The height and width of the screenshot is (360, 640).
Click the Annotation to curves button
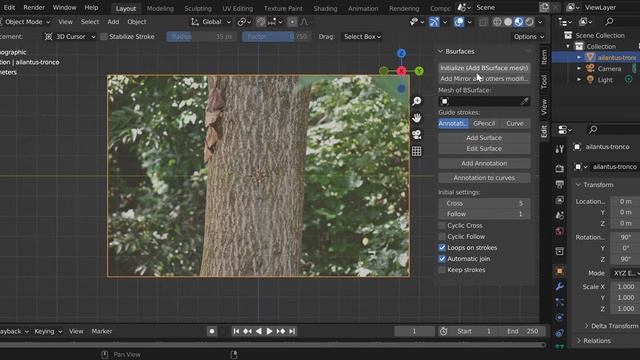484,178
